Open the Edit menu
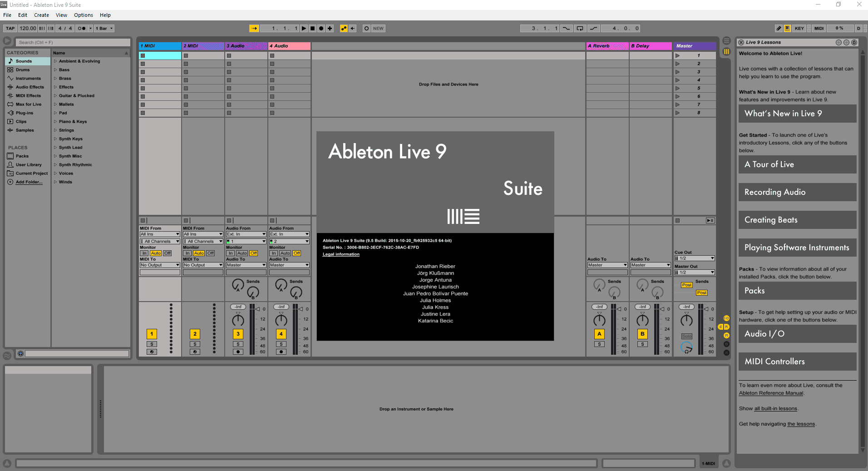The image size is (868, 471). [23, 15]
